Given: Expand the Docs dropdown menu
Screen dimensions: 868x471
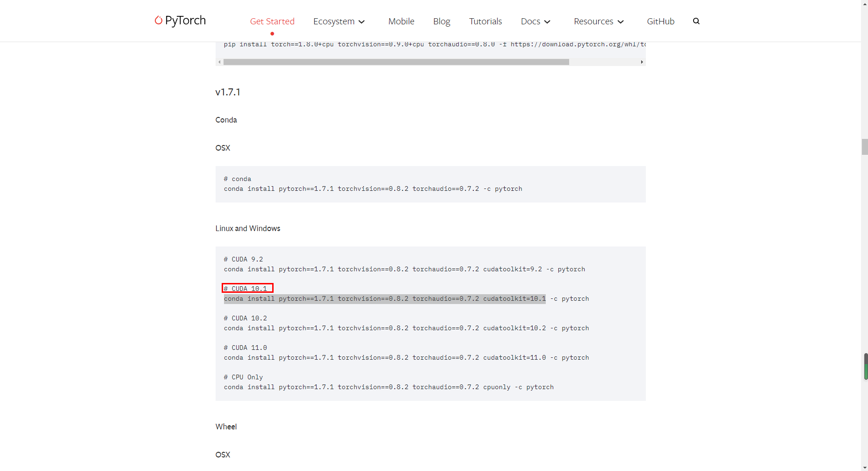Looking at the screenshot, I should point(536,21).
